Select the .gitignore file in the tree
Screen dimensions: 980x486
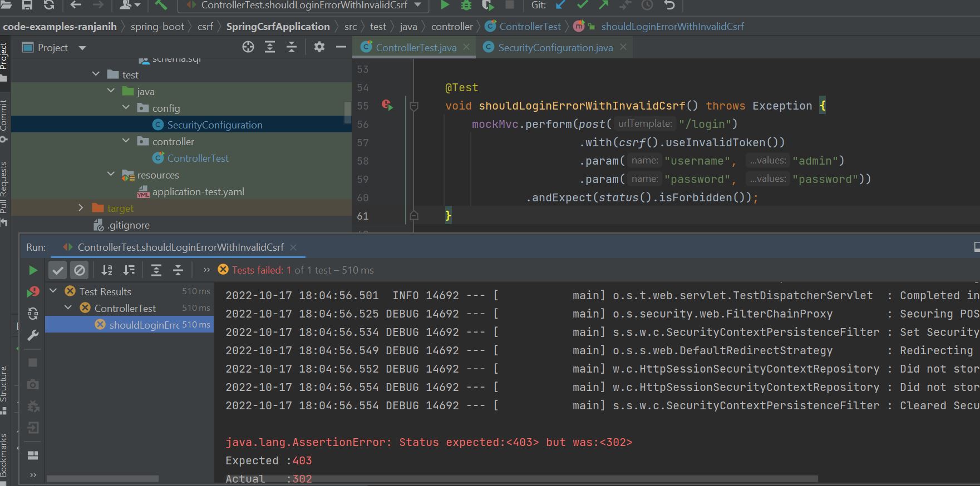click(122, 225)
